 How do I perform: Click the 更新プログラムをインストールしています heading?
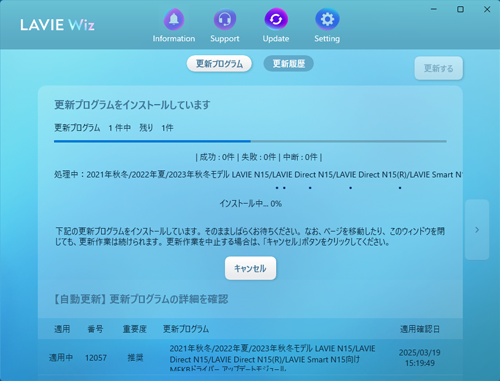132,105
